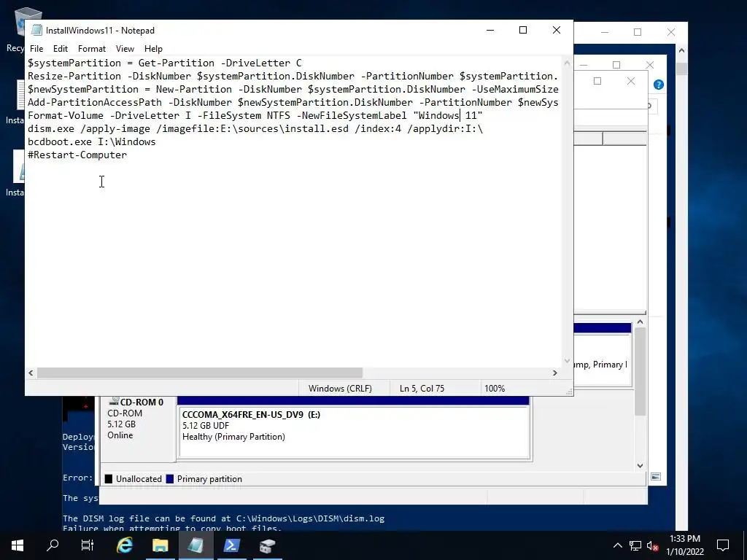Image resolution: width=747 pixels, height=560 pixels.
Task: Maximize the InstallWindows11 Notepad window
Action: pyautogui.click(x=523, y=30)
